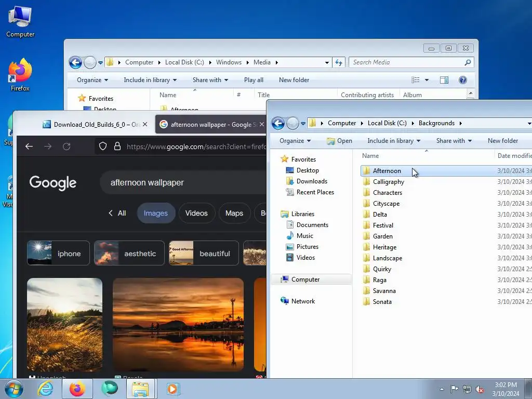This screenshot has height=399, width=532.
Task: Open the view options dropdown arrow in Media window
Action: pyautogui.click(x=427, y=80)
